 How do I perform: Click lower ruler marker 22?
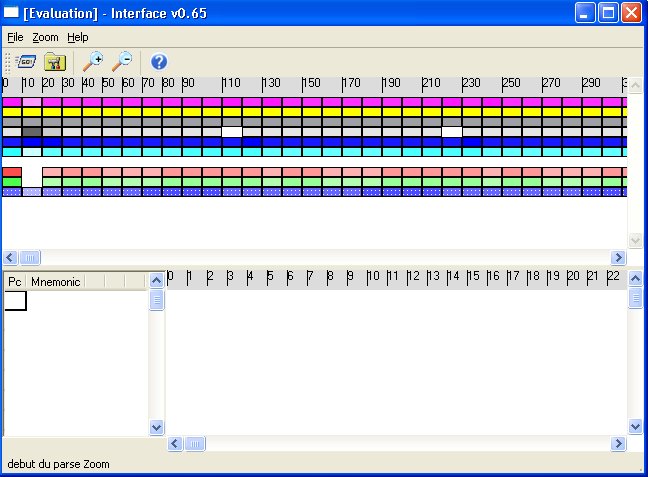tap(613, 277)
